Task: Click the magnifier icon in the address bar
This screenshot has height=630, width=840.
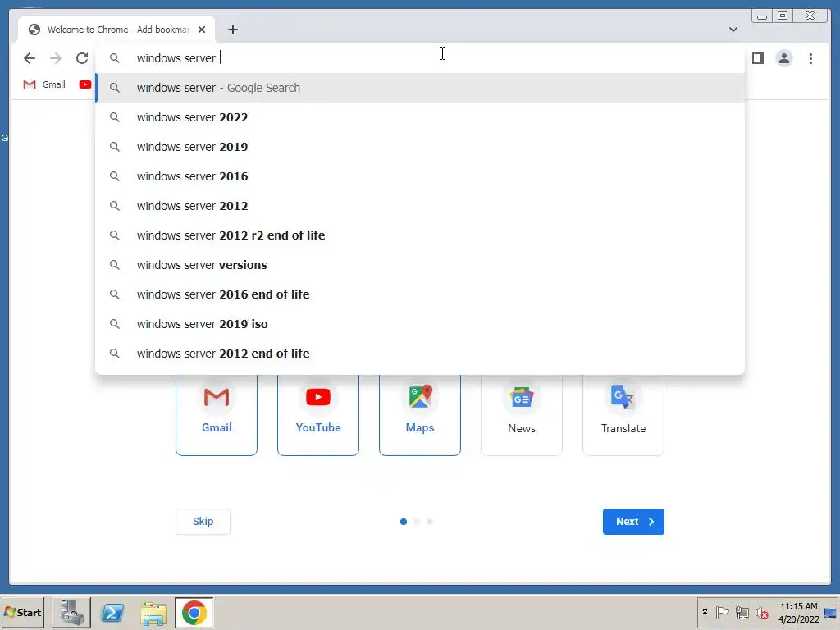Action: click(x=115, y=58)
